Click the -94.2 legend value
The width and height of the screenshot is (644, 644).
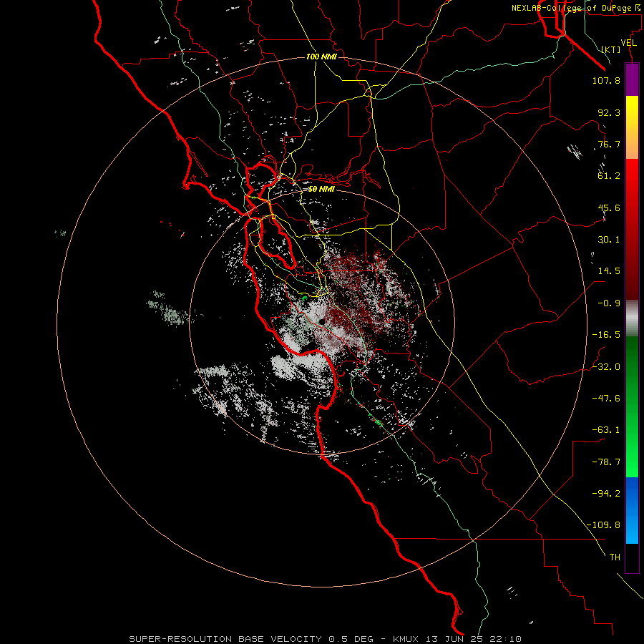(x=606, y=493)
